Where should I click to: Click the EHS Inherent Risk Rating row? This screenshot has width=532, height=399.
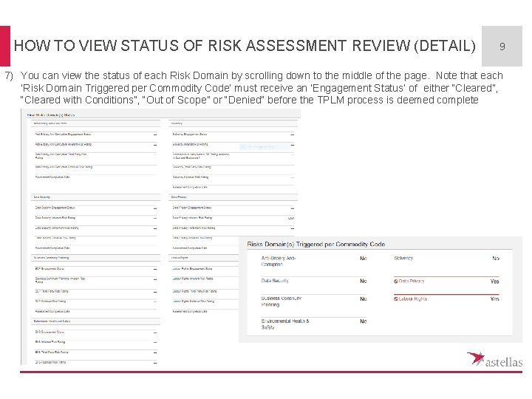click(95, 342)
